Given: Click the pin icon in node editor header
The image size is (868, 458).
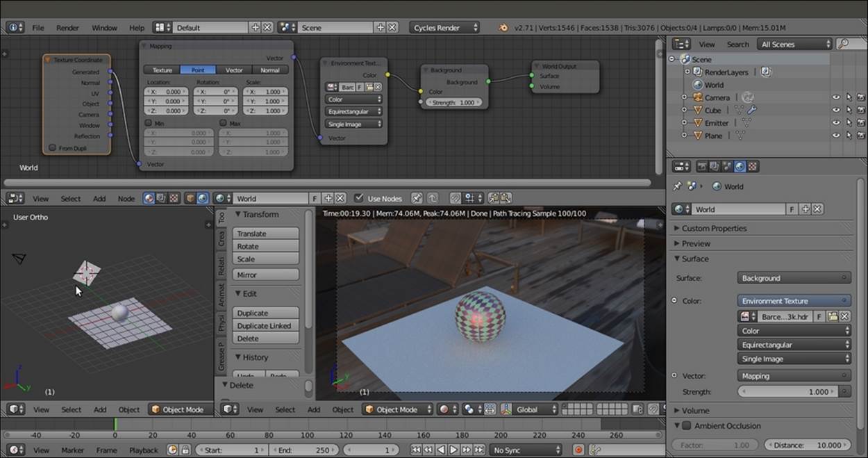Looking at the screenshot, I should [417, 198].
